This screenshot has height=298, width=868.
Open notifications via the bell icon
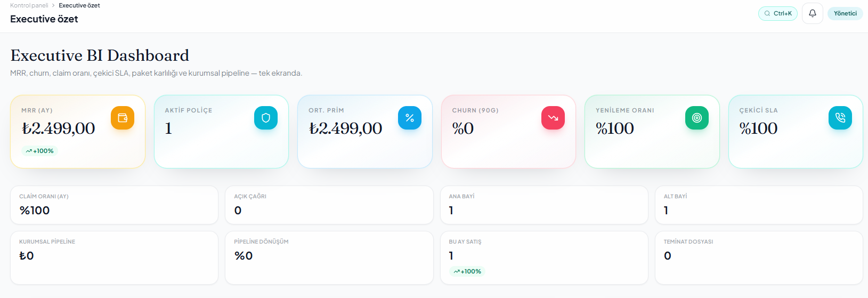pos(813,13)
